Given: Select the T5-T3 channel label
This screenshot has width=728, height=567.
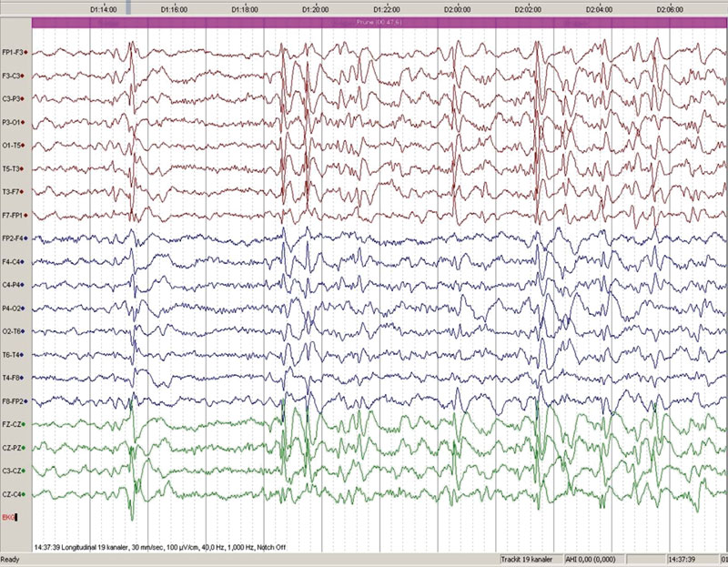Looking at the screenshot, I should [12, 169].
